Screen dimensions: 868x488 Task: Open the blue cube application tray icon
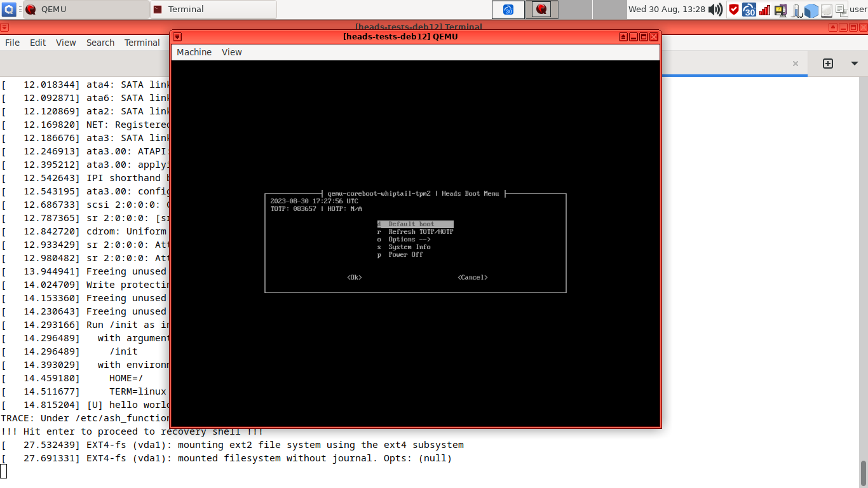(x=811, y=10)
